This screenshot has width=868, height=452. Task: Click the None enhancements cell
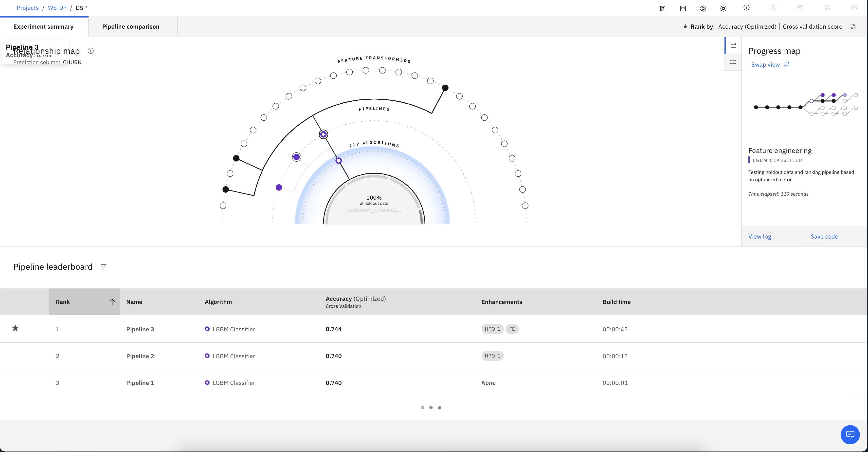[x=488, y=383]
